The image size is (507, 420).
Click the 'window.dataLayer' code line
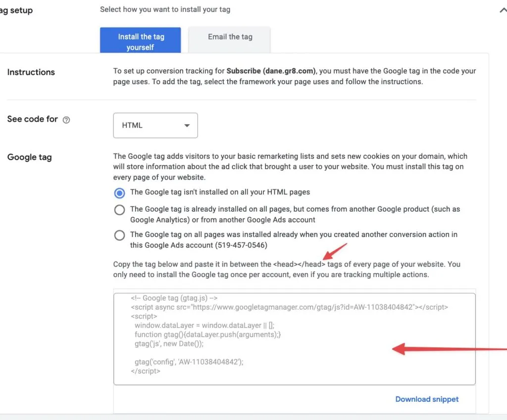click(204, 326)
